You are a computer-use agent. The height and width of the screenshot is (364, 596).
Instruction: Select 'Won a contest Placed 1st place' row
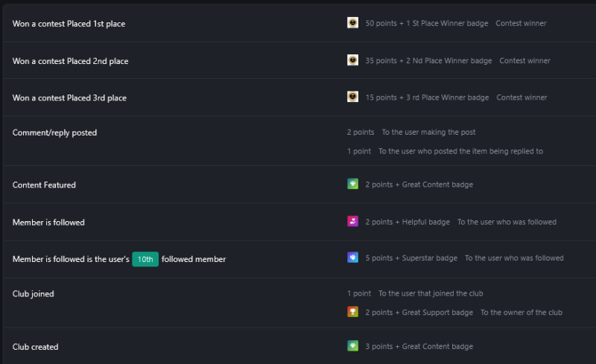(x=69, y=24)
